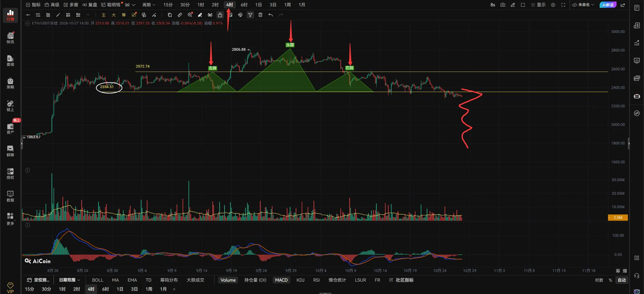Select the horizontal line drawing tool

(28, 15)
